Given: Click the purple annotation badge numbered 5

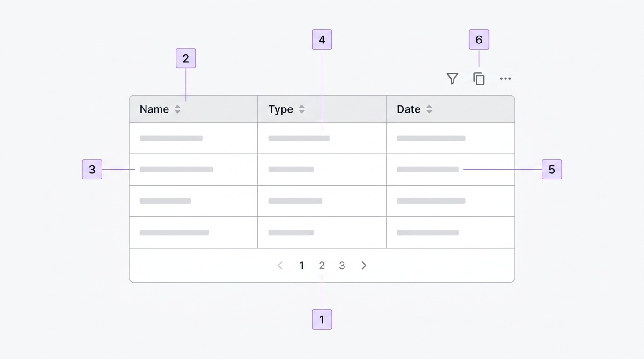Looking at the screenshot, I should [552, 170].
